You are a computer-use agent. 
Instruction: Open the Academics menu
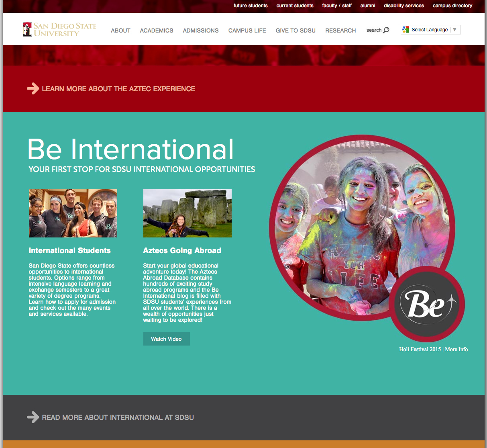pos(157,31)
